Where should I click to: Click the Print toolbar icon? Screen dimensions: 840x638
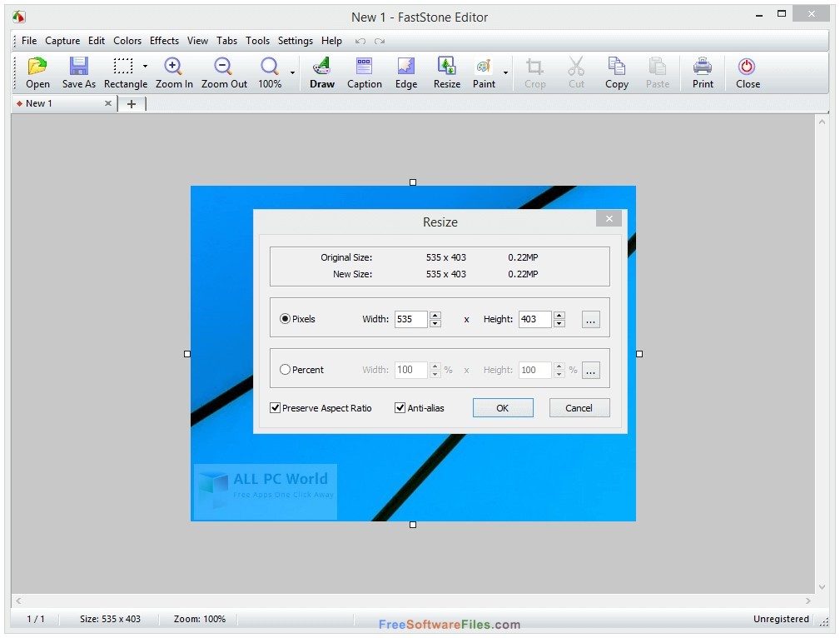[703, 66]
